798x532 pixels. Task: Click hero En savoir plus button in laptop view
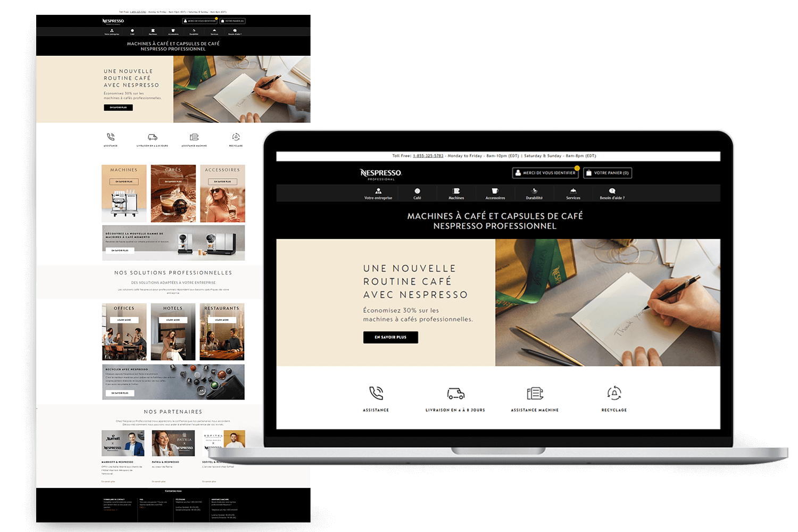(x=390, y=337)
